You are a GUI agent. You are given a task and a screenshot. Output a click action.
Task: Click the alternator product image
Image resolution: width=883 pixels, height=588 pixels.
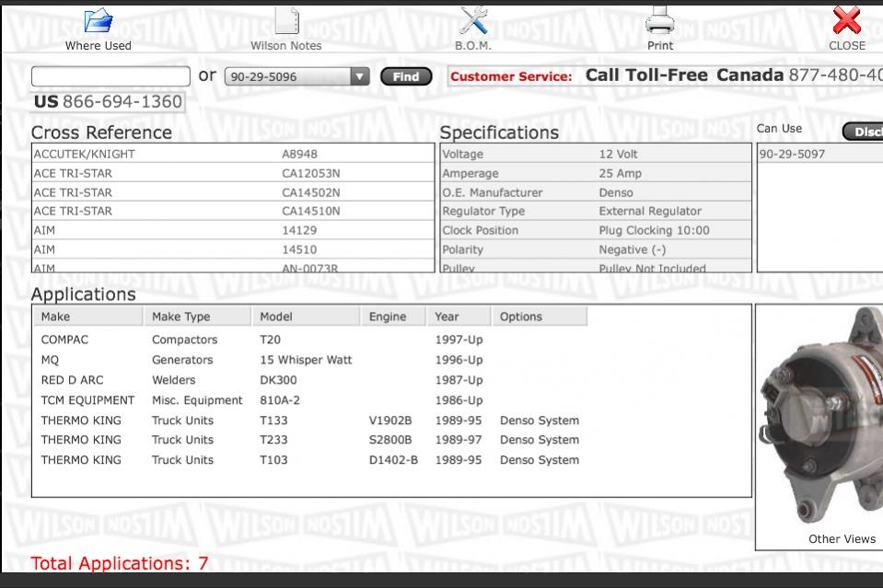(x=821, y=414)
